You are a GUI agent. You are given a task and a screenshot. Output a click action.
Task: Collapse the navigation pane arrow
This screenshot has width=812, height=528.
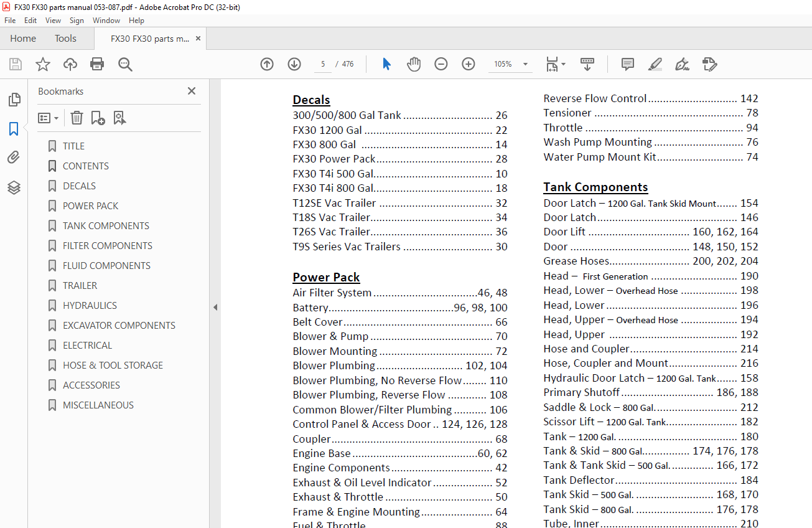click(215, 307)
